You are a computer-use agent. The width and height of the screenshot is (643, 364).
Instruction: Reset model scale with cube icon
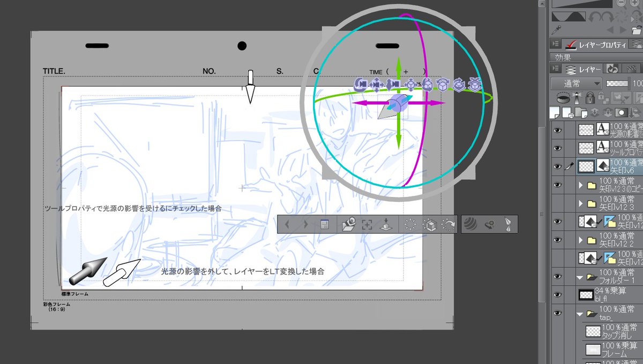(x=429, y=225)
